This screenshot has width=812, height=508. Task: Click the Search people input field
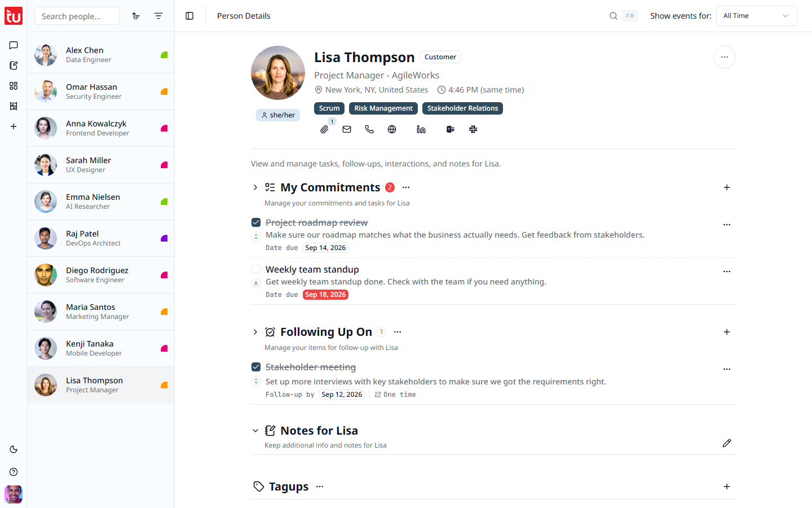click(77, 16)
